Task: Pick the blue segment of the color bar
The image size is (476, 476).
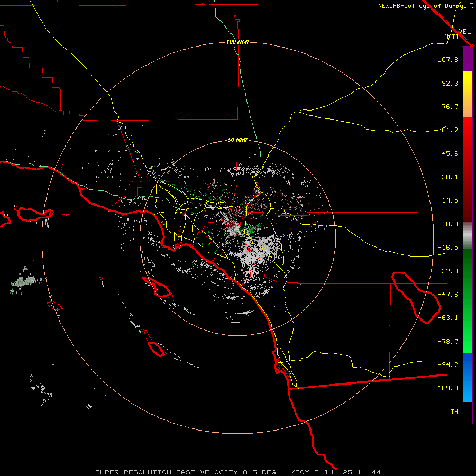Action: coord(467,377)
